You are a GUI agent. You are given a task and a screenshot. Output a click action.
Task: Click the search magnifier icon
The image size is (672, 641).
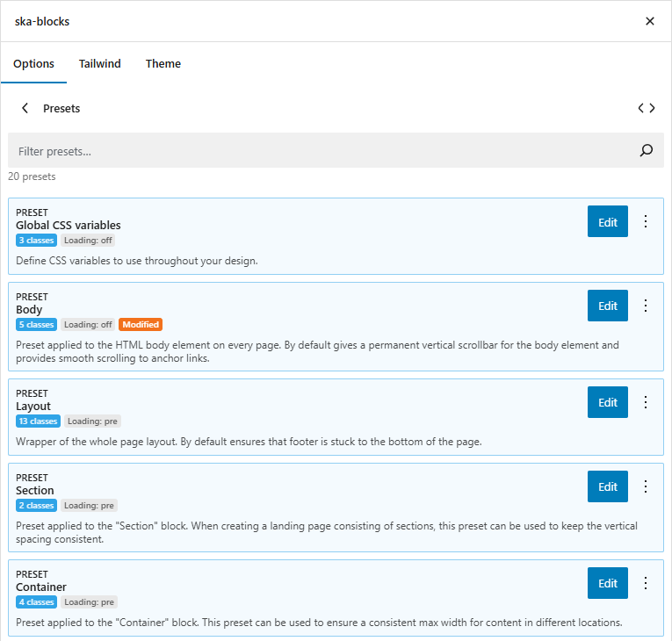click(x=647, y=151)
